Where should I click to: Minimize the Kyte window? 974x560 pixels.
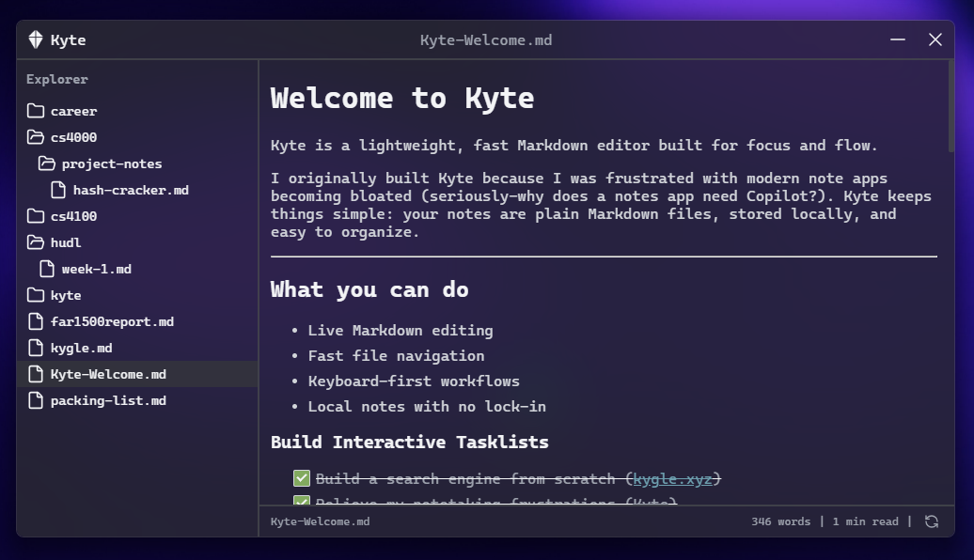tap(898, 39)
